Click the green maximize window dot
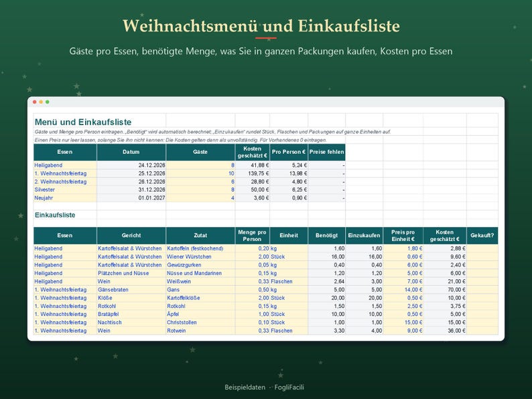 (x=48, y=102)
